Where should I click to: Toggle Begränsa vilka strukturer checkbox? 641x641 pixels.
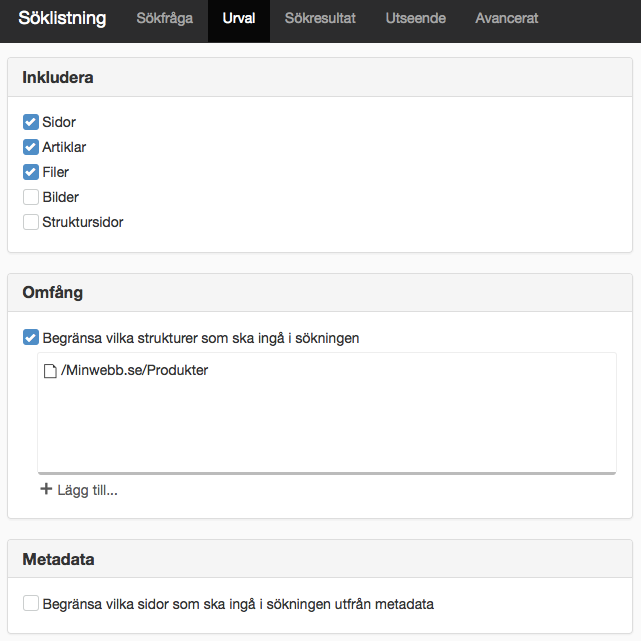pos(31,338)
